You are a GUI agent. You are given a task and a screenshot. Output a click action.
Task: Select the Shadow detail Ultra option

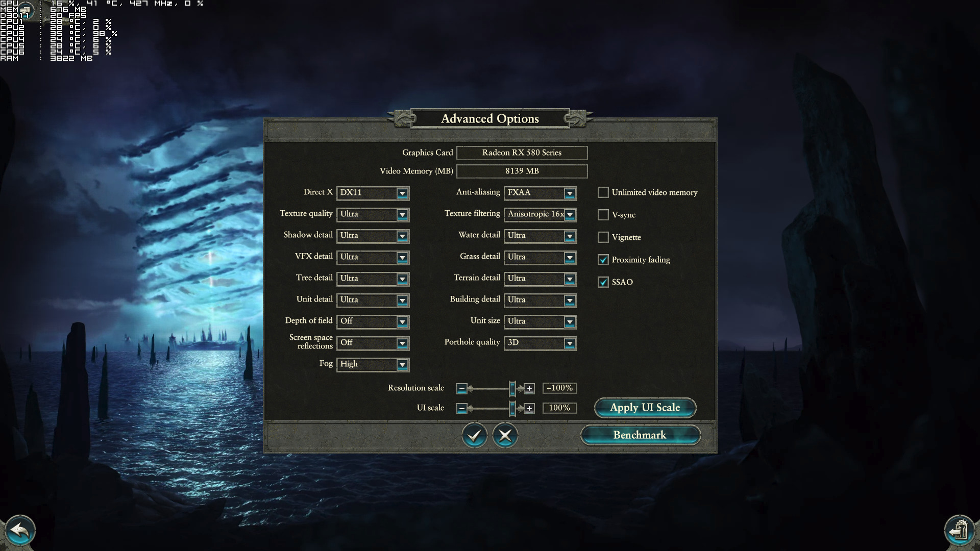click(372, 235)
